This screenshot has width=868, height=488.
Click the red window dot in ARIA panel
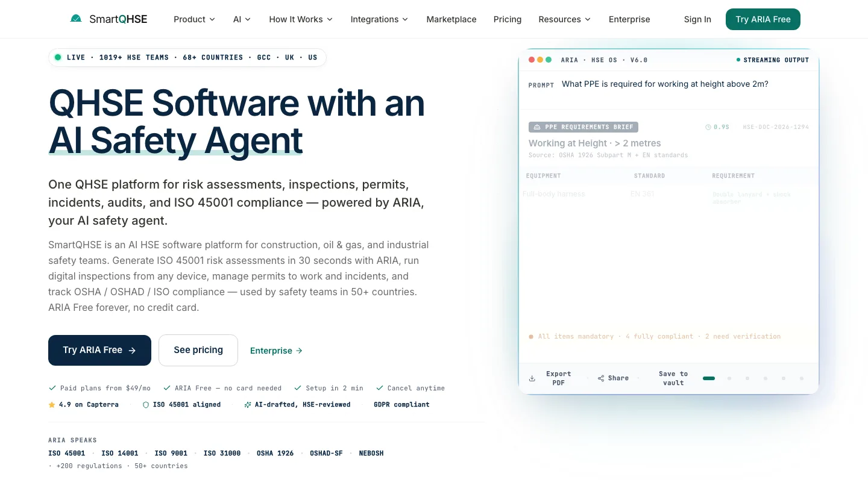pyautogui.click(x=532, y=60)
